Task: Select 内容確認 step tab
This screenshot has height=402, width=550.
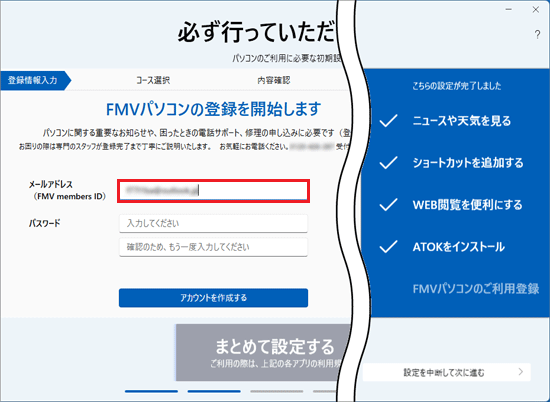Action: 274,80
